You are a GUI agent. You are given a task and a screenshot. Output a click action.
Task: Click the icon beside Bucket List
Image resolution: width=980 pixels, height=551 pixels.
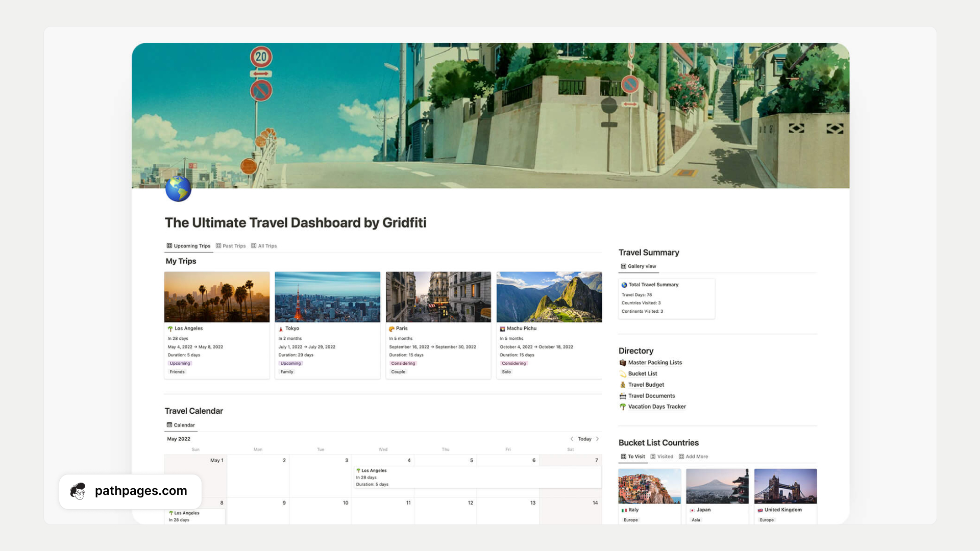[623, 374]
